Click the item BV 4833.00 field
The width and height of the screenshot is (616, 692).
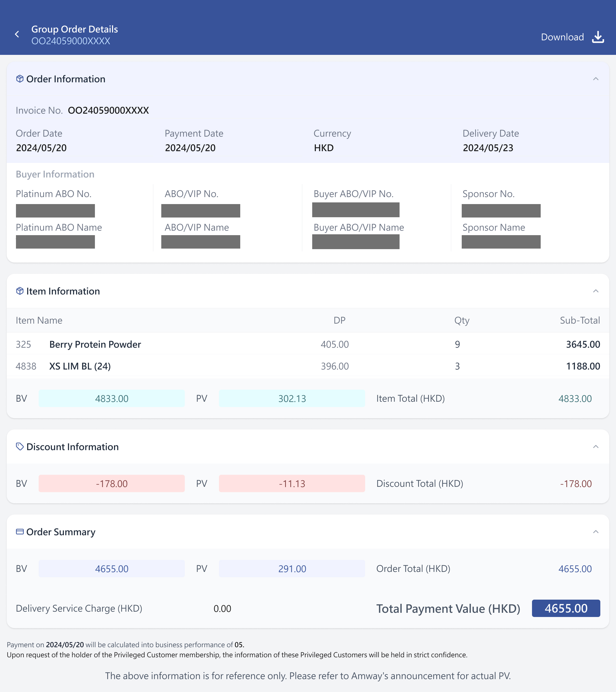111,398
